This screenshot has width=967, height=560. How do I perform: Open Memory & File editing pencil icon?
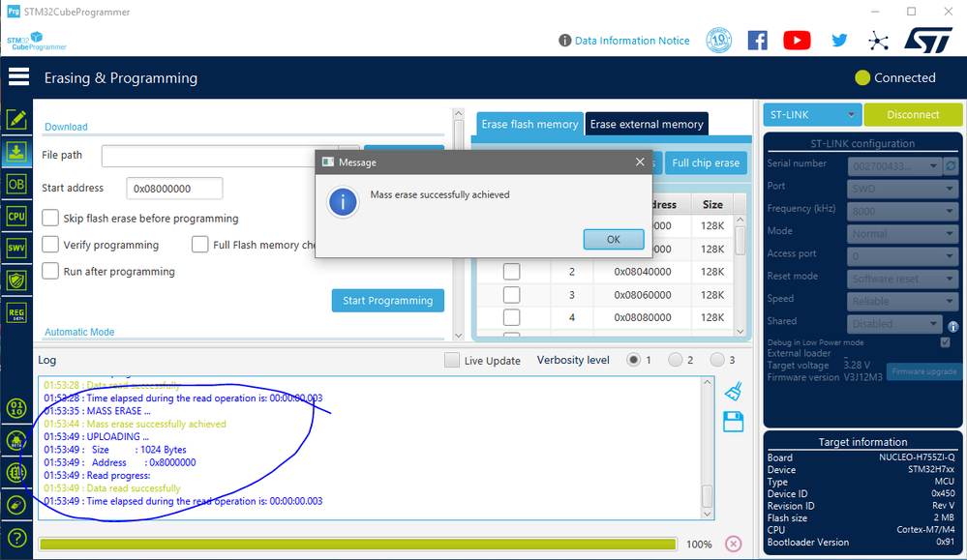click(x=16, y=120)
